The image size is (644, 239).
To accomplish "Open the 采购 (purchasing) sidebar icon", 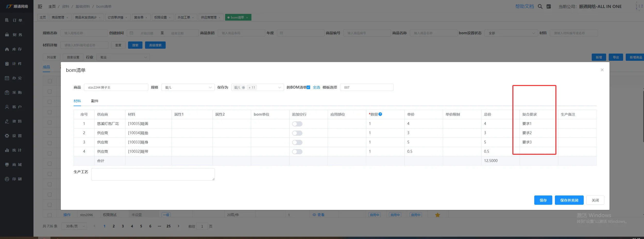I will [x=7, y=92].
